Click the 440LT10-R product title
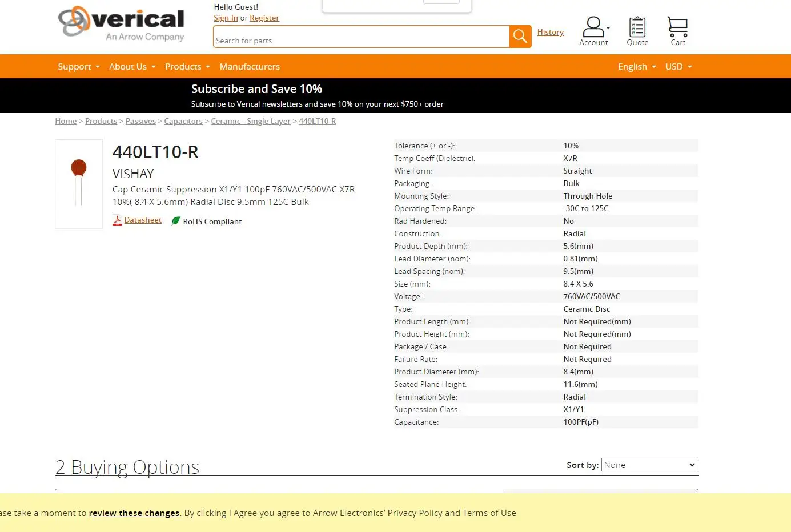The image size is (791, 532). pyautogui.click(x=155, y=152)
